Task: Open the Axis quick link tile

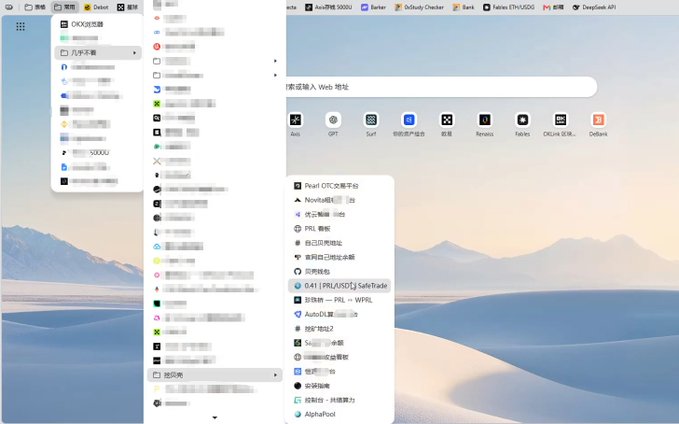Action: point(295,120)
